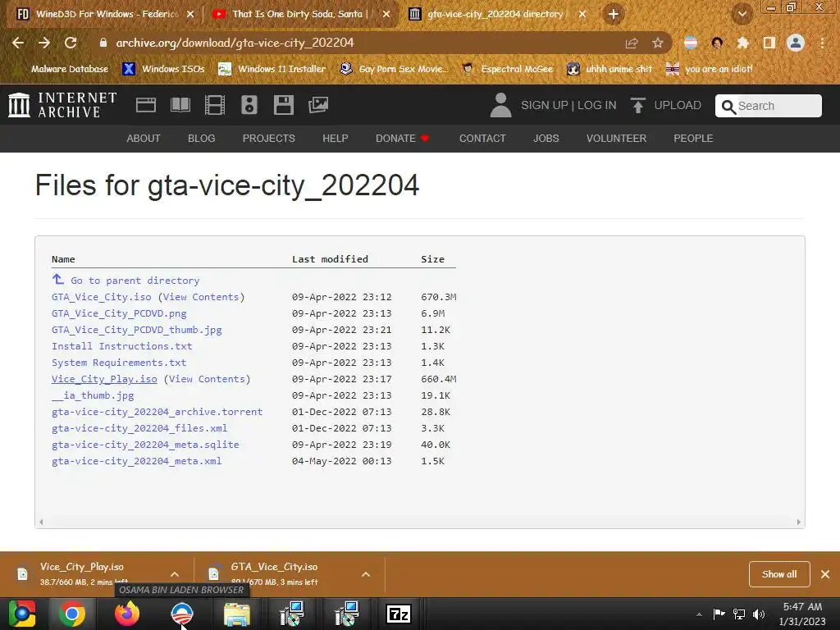Open System Requirements.txt

click(x=119, y=363)
